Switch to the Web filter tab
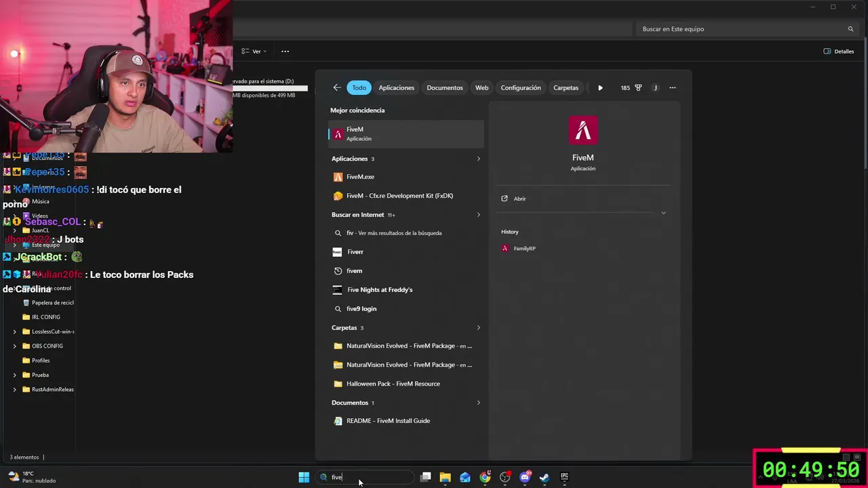This screenshot has width=868, height=488. pos(481,87)
